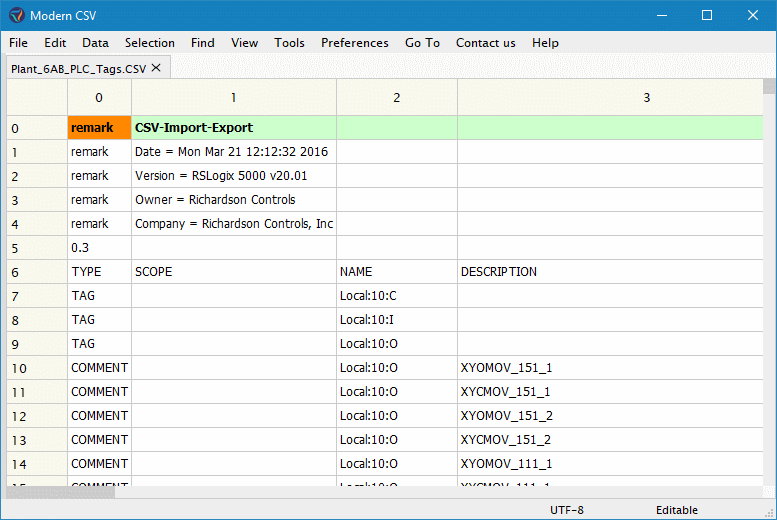Select row header 6
Screen dimensions: 777x520
tap(37, 272)
